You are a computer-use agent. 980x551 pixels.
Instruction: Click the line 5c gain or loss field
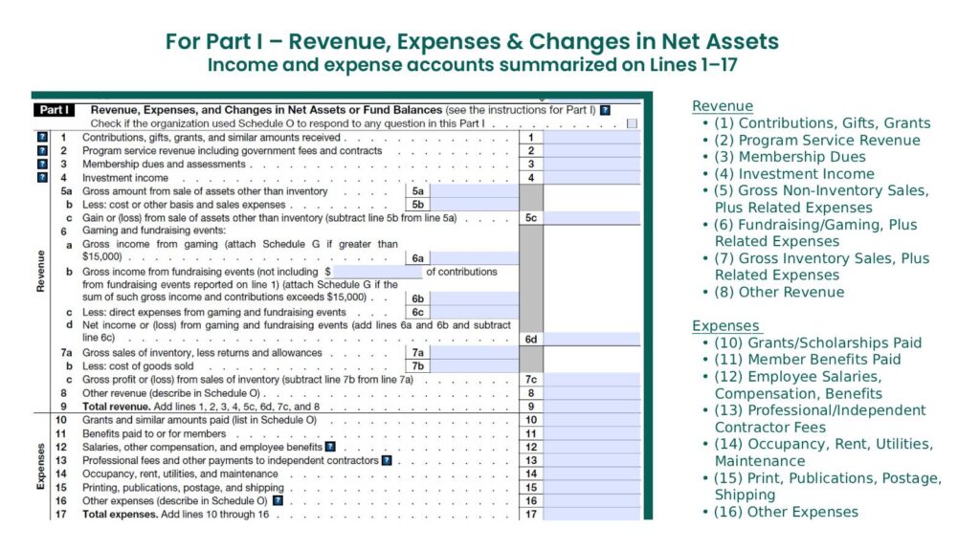click(591, 218)
